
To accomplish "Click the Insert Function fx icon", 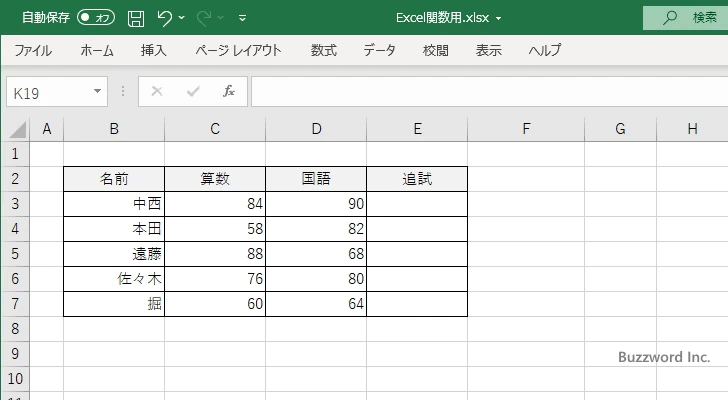I will (228, 91).
